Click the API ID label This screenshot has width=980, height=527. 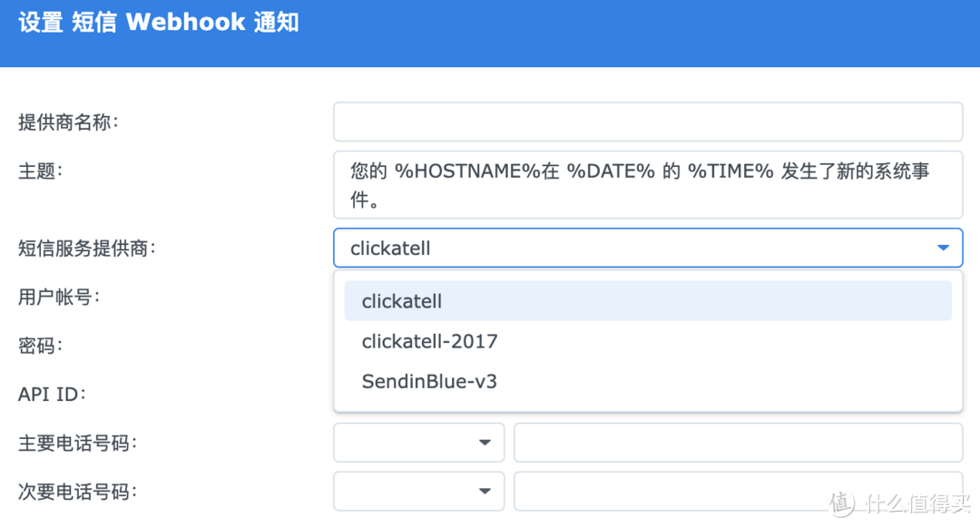tap(52, 395)
